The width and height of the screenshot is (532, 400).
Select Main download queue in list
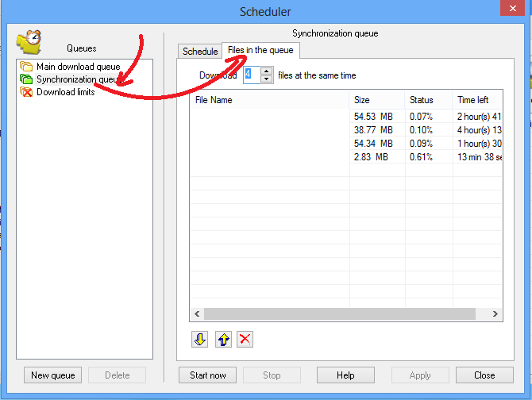[79, 66]
